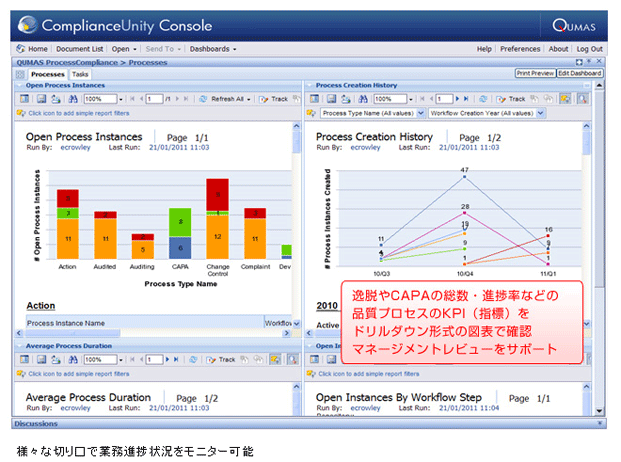The image size is (621, 462).
Task: Click the up arrow of the main dashboard vertical scrollbar
Action: click(x=599, y=86)
